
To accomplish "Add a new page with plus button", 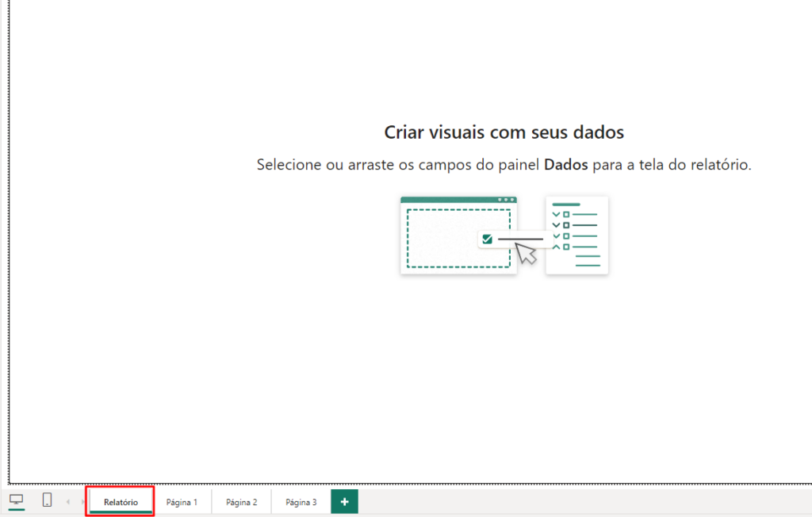I will coord(344,502).
